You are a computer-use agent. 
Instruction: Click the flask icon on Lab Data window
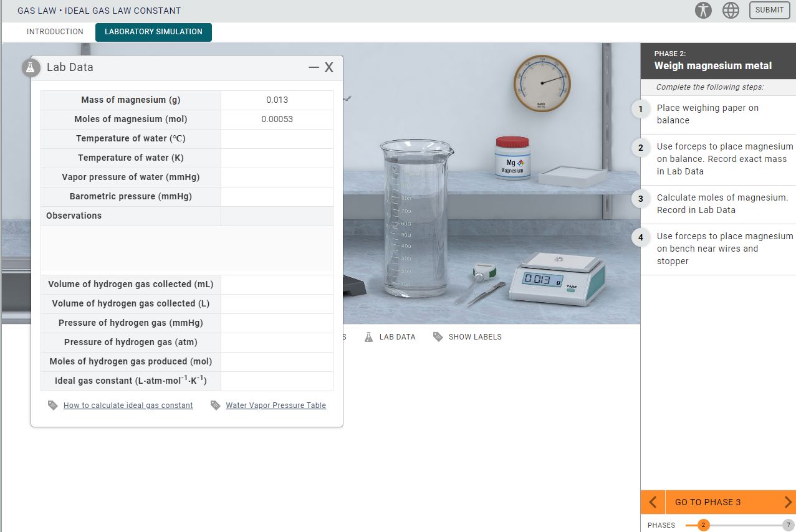(31, 67)
